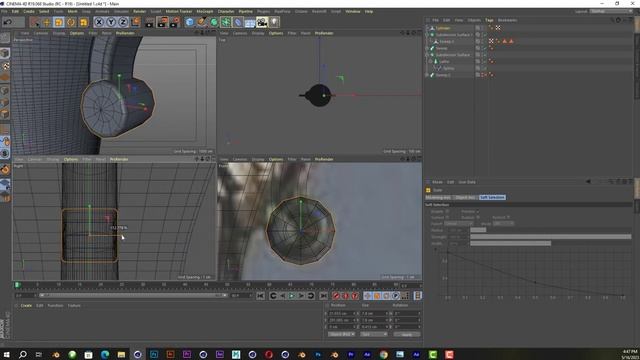Open the Motion Tracker menu
Screen dimensions: 640x360
[179, 11]
